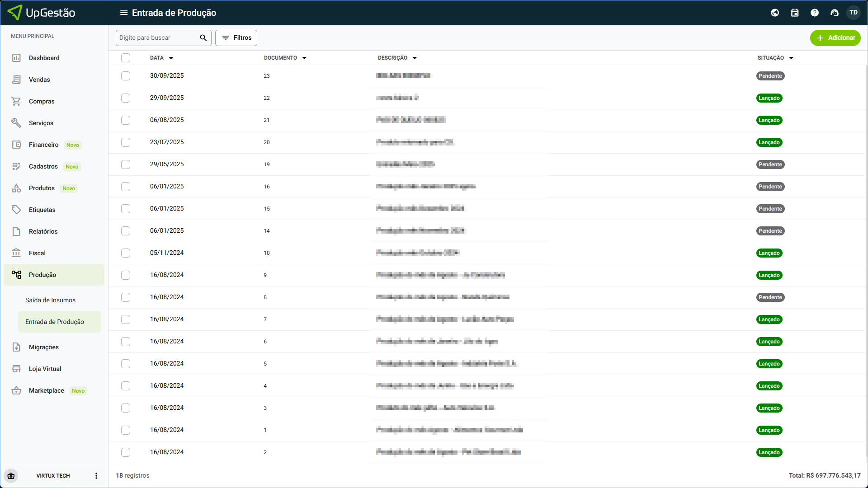Open the Filtros button
The width and height of the screenshot is (868, 488).
click(236, 38)
